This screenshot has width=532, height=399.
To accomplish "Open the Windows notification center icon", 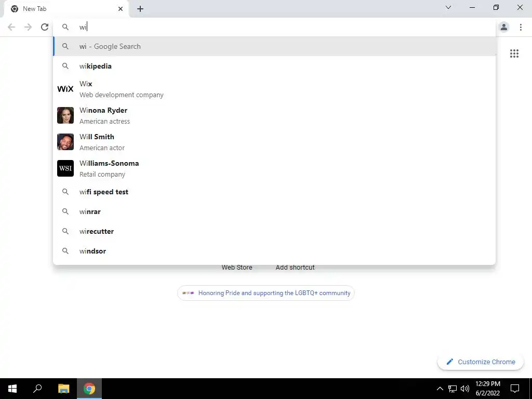I will click(x=515, y=389).
